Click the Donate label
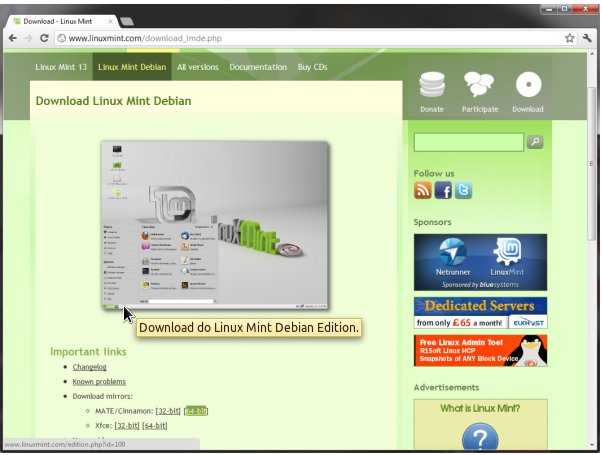The height and width of the screenshot is (455, 602). pyautogui.click(x=432, y=109)
